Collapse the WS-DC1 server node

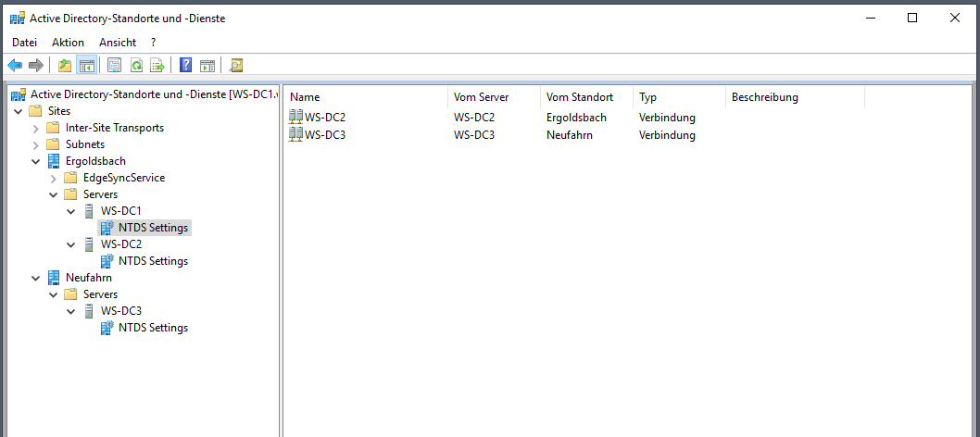pyautogui.click(x=70, y=212)
